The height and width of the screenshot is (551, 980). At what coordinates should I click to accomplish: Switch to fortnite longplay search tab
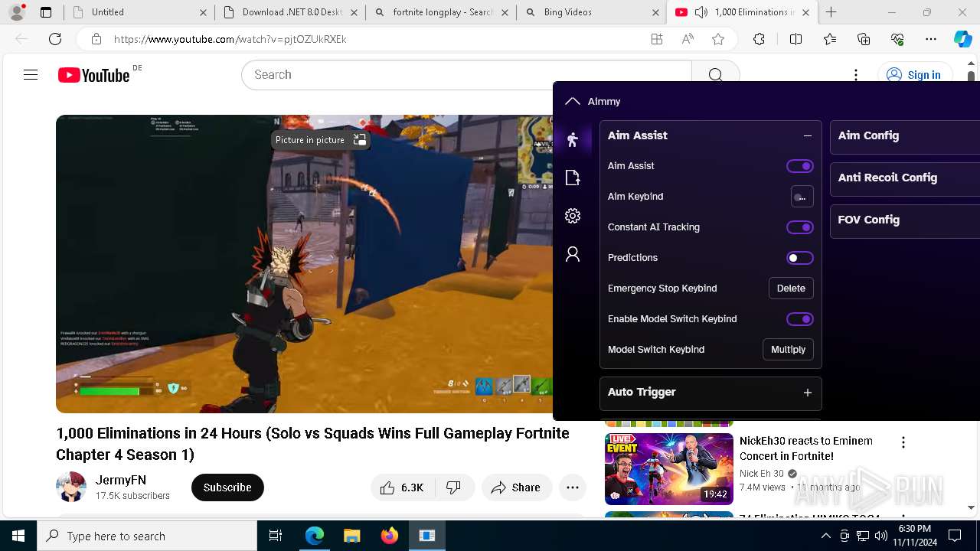[x=440, y=12]
